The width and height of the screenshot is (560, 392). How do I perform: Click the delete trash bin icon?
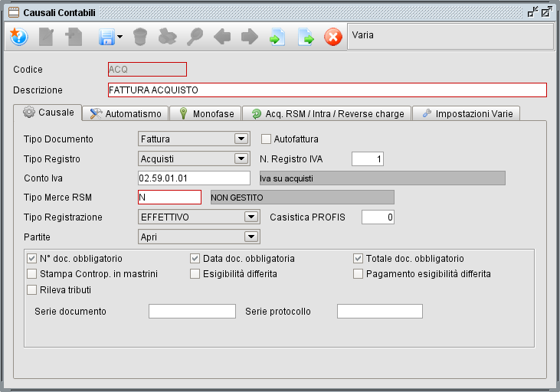139,37
